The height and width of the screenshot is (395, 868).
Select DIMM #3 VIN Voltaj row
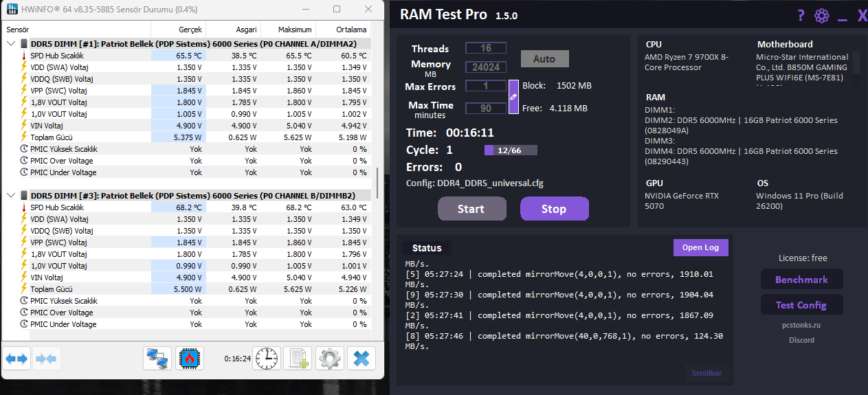pos(186,278)
